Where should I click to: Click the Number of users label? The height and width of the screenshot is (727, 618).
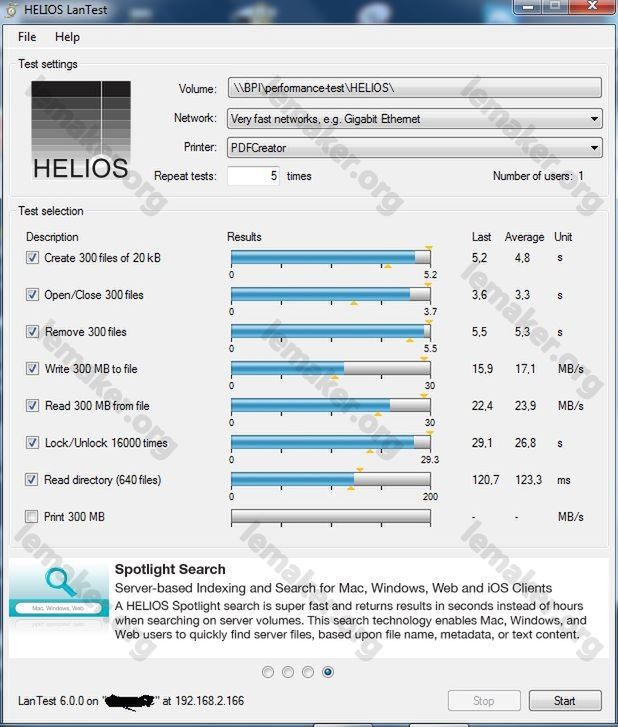point(533,176)
